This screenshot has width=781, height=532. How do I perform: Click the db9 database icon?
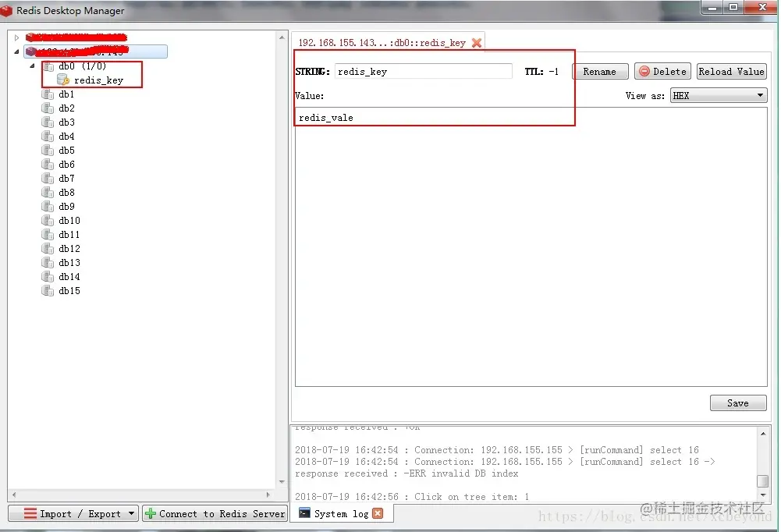pyautogui.click(x=48, y=206)
